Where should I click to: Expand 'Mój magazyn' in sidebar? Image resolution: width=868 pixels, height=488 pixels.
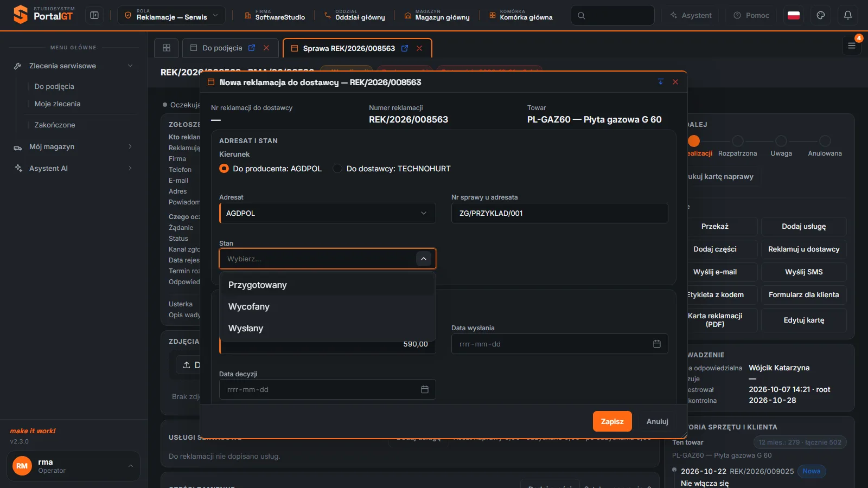coord(73,147)
